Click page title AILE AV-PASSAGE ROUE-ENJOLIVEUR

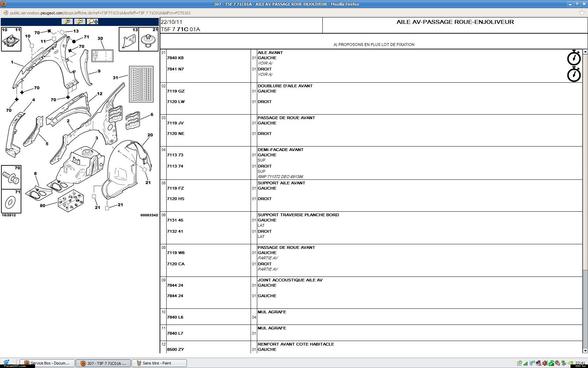click(x=455, y=22)
